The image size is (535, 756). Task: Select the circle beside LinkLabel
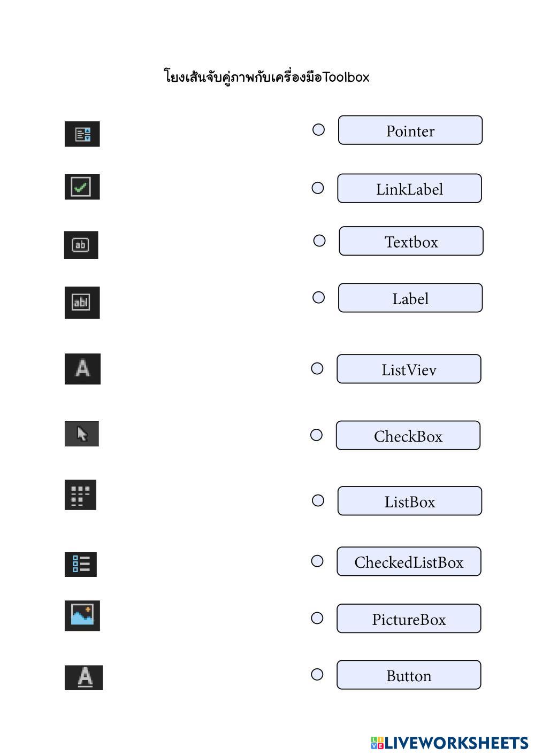[318, 188]
